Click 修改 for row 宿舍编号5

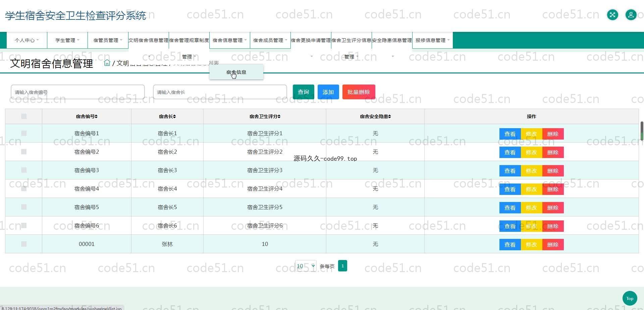pyautogui.click(x=532, y=208)
